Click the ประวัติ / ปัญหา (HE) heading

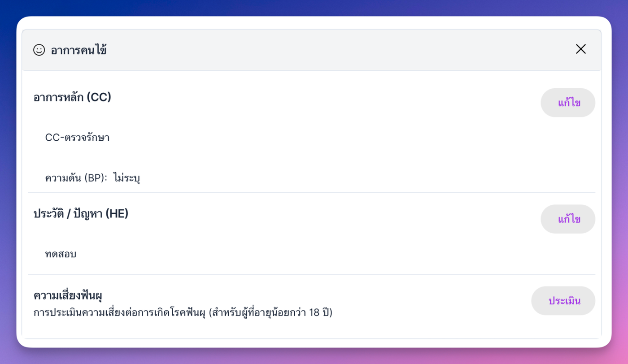(81, 214)
